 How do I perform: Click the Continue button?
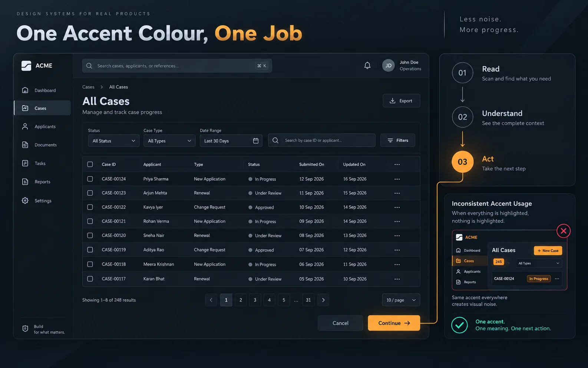click(394, 323)
